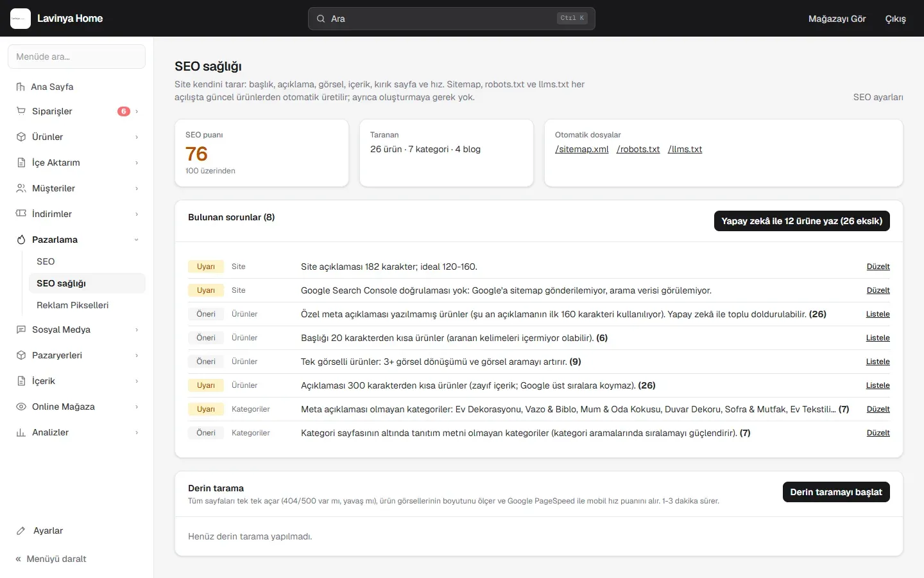Focus the top Ara search box
Viewport: 924px width, 578px height.
click(452, 19)
